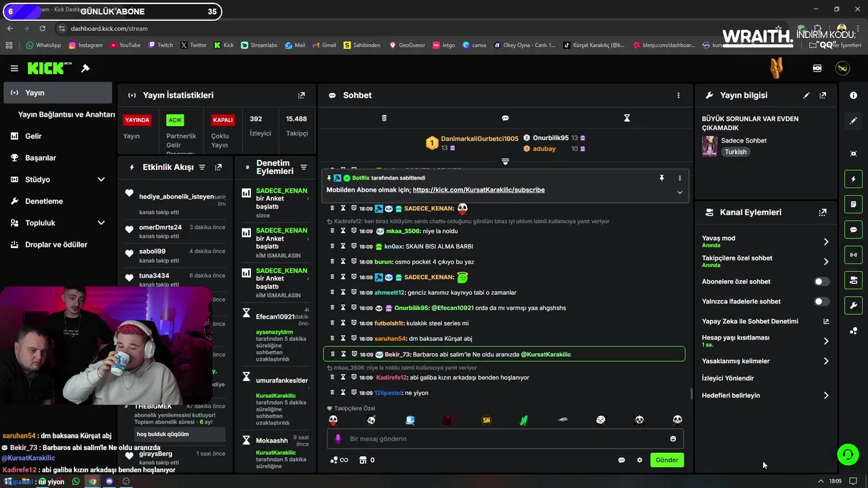Open the green headset support button
This screenshot has width=868, height=488.
tap(848, 454)
